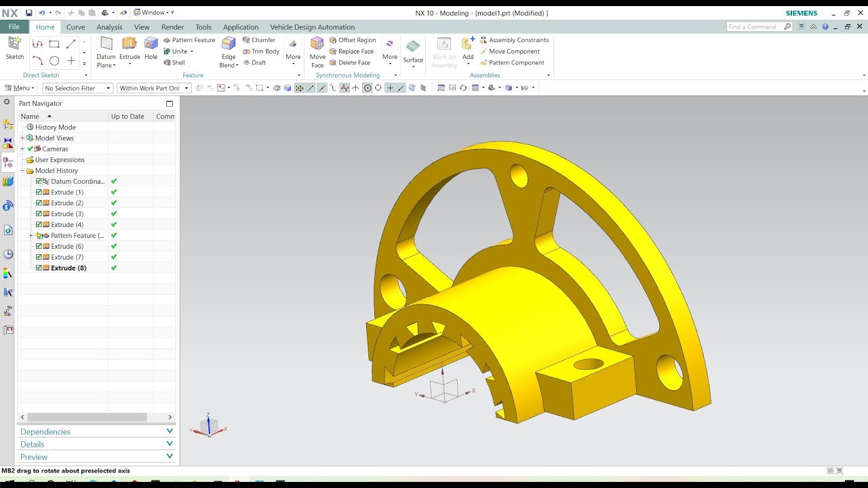This screenshot has width=868, height=488.
Task: Uncheck the Extrude (1) feature checkbox
Action: coord(39,192)
